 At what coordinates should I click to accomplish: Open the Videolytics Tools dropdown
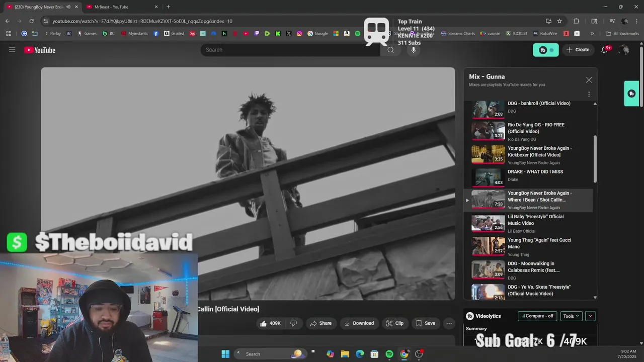tap(571, 316)
